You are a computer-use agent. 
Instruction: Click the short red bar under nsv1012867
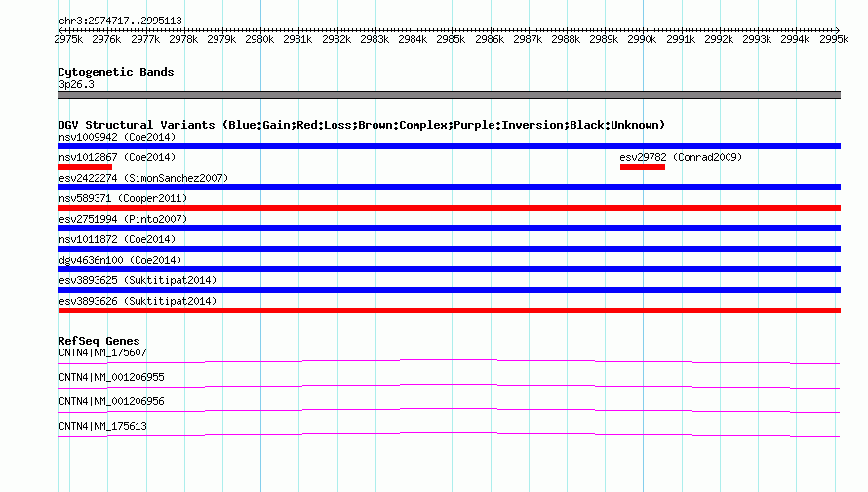85,167
